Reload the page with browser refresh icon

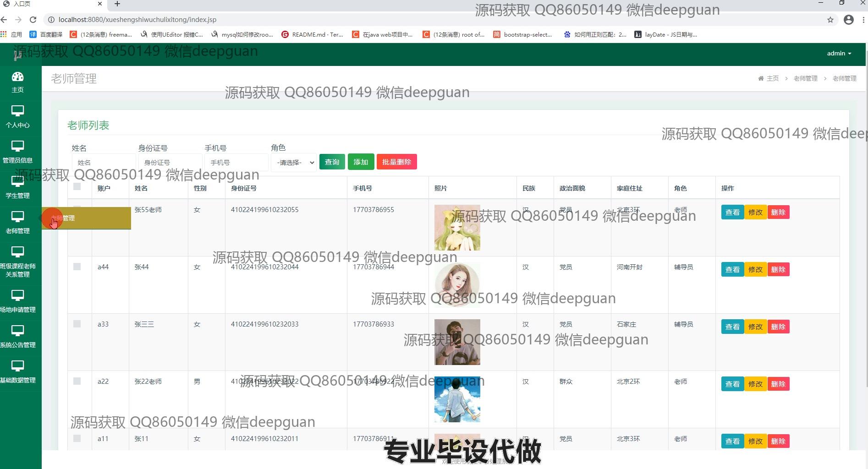pos(33,20)
